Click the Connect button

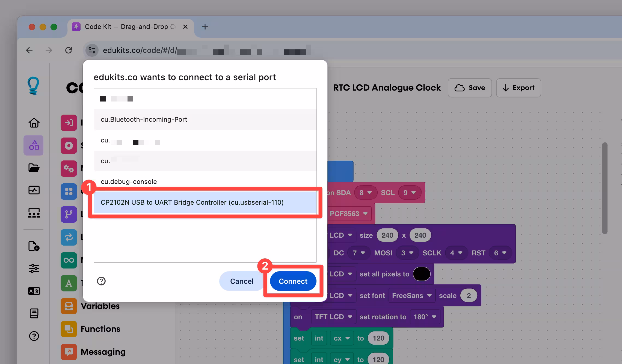(x=293, y=281)
